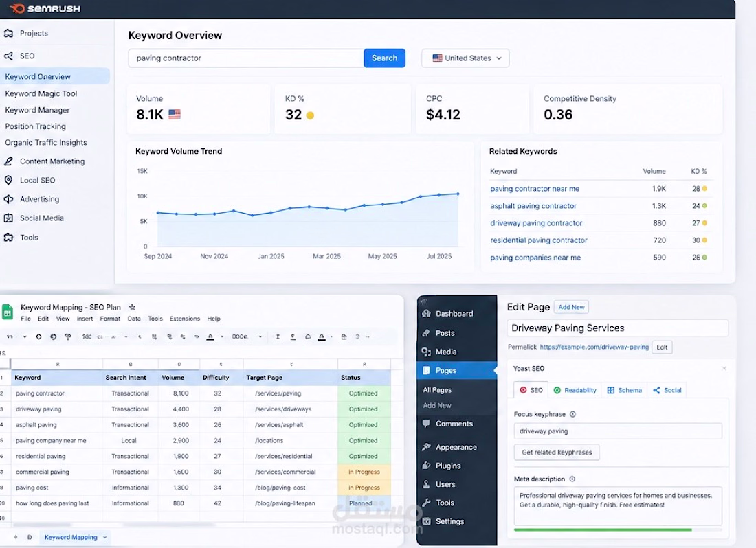Image resolution: width=756 pixels, height=548 pixels.
Task: Click the WordPress Dashboard icon
Action: (x=426, y=314)
